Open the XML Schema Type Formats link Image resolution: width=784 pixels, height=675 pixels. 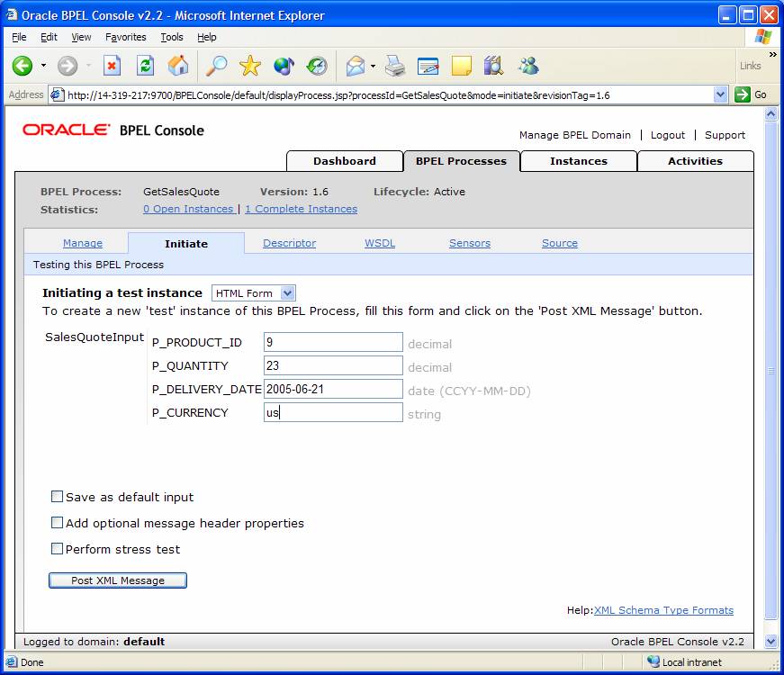pyautogui.click(x=663, y=610)
